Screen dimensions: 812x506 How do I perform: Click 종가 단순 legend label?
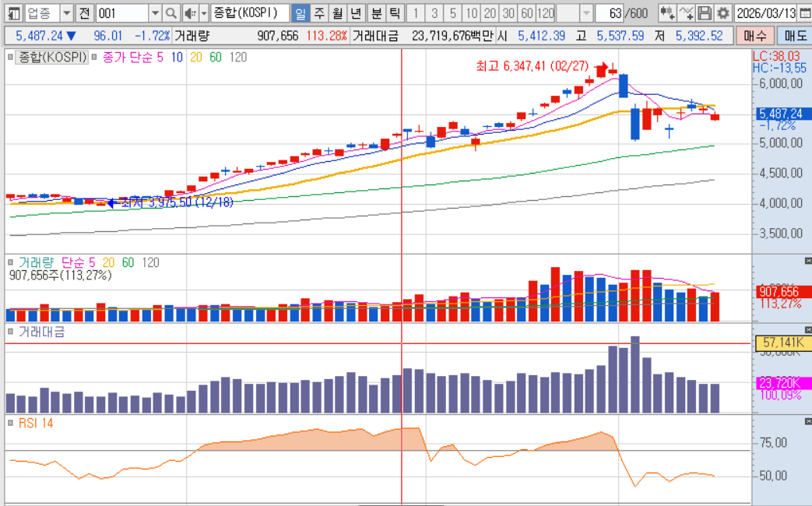(x=128, y=57)
